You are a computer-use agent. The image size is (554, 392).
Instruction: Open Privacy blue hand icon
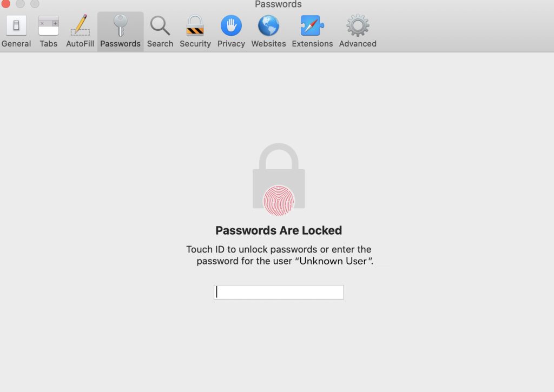231,25
